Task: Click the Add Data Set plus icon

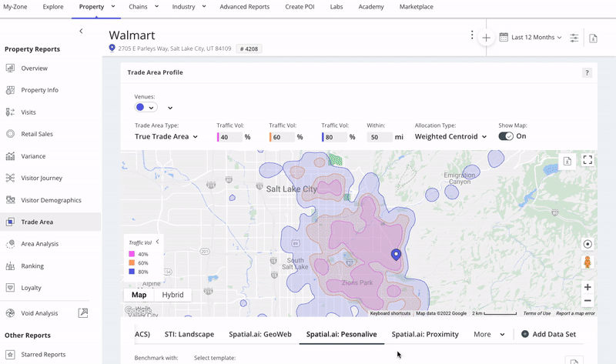Action: point(525,334)
